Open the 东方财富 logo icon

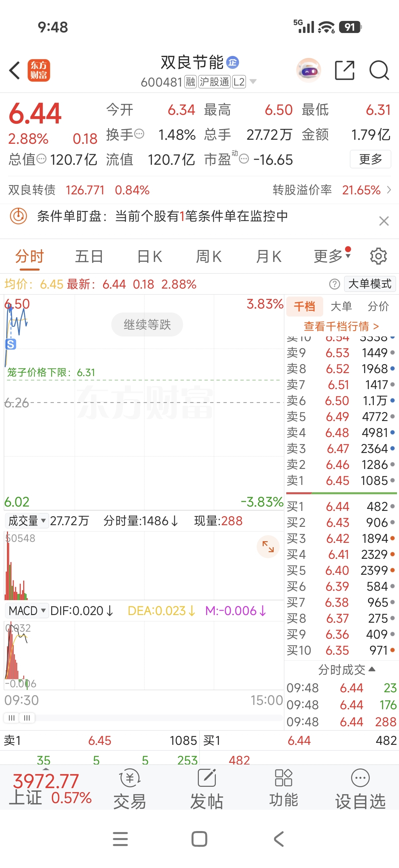tap(39, 71)
